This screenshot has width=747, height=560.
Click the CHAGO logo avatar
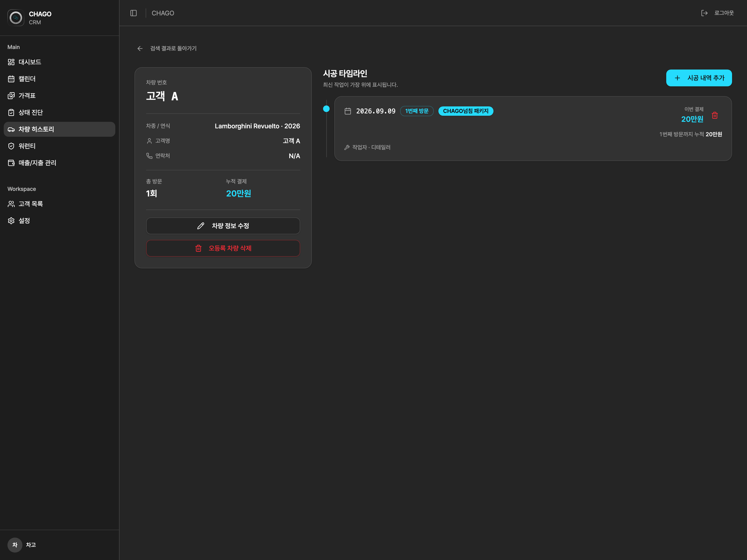coord(16,17)
